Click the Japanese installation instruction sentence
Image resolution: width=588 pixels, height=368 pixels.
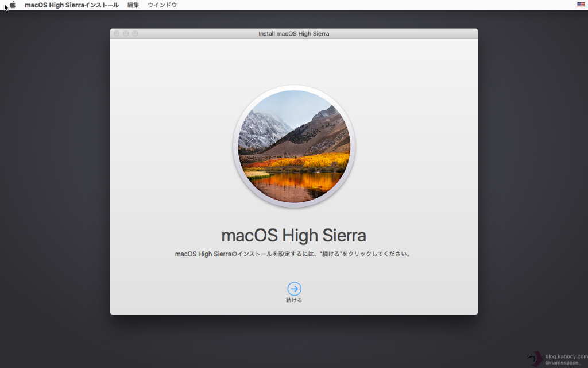coord(293,254)
